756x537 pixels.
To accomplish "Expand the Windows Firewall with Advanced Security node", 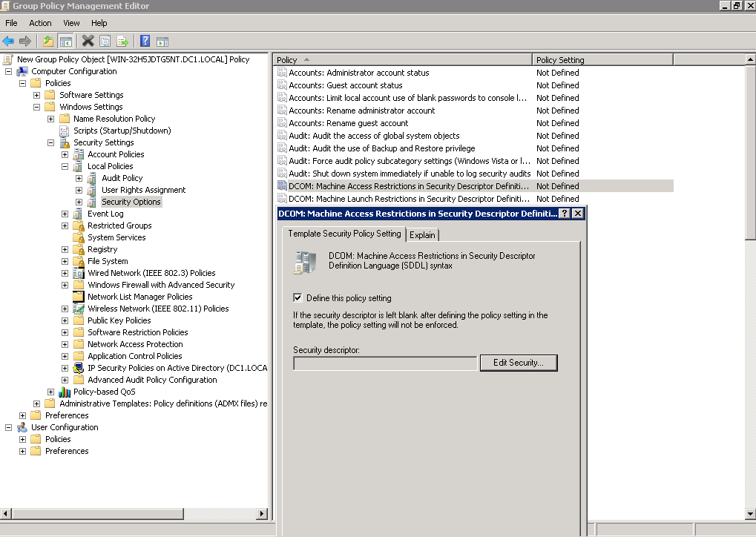I will pos(65,286).
